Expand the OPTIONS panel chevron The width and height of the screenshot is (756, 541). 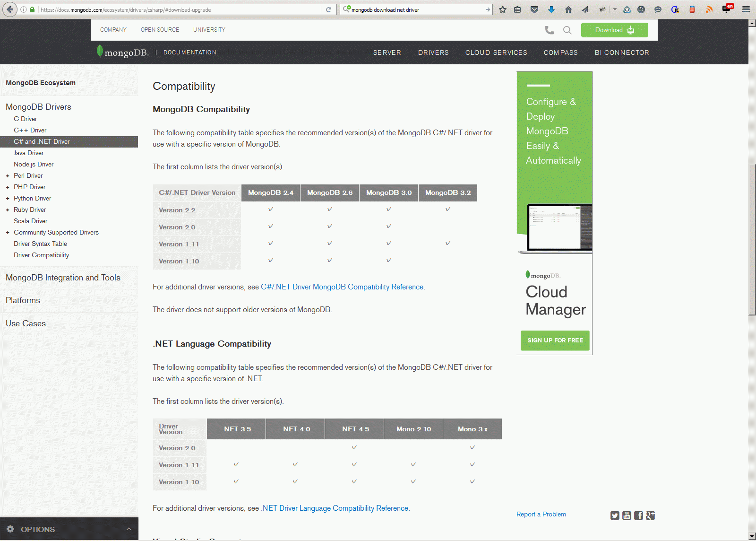[129, 529]
